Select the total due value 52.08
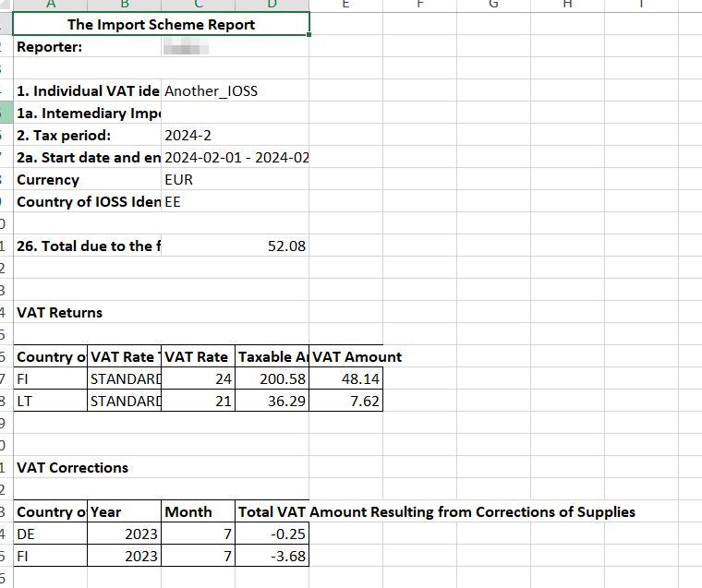This screenshot has height=588, width=702. pyautogui.click(x=285, y=246)
